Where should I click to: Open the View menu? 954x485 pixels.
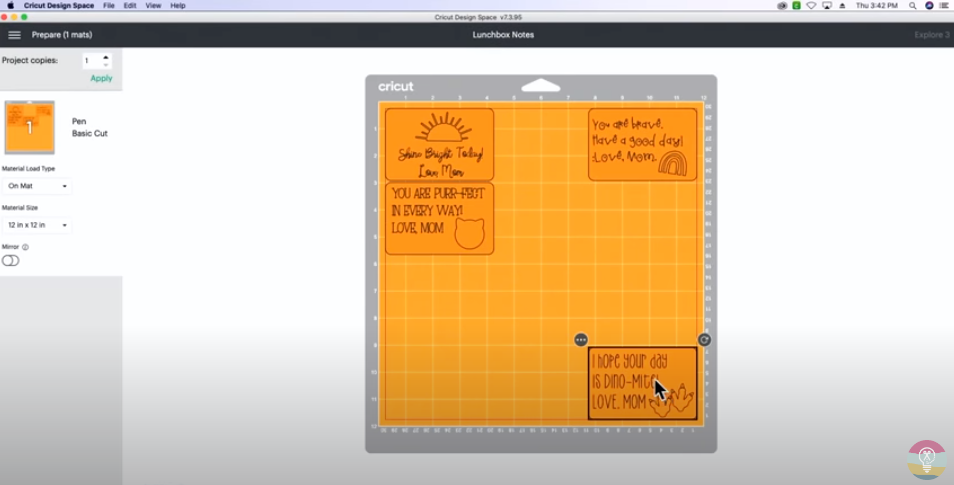[153, 5]
